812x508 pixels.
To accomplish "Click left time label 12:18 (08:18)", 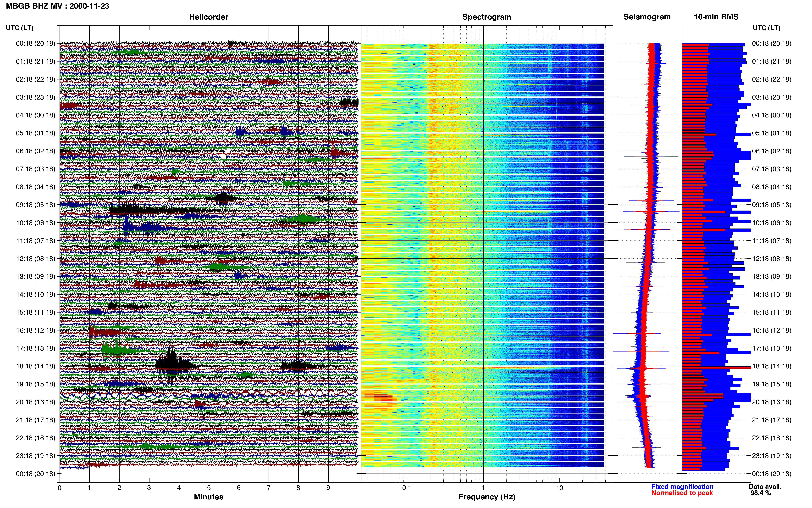I will pyautogui.click(x=36, y=259).
